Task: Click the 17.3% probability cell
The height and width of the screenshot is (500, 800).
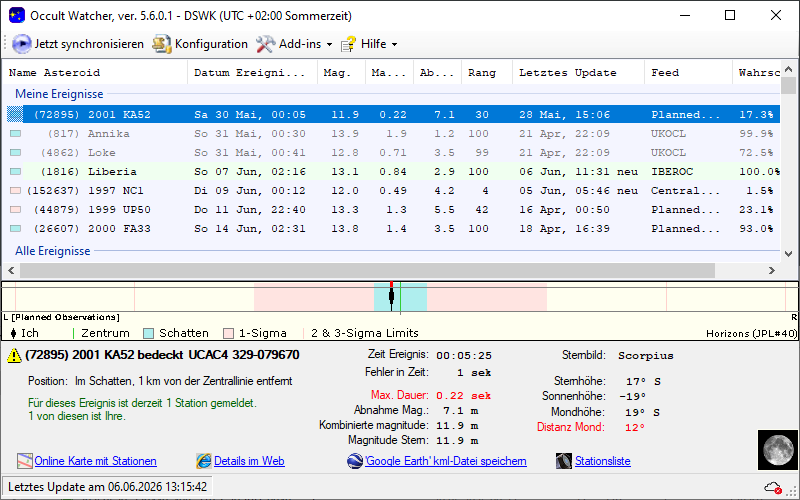Action: click(x=756, y=115)
